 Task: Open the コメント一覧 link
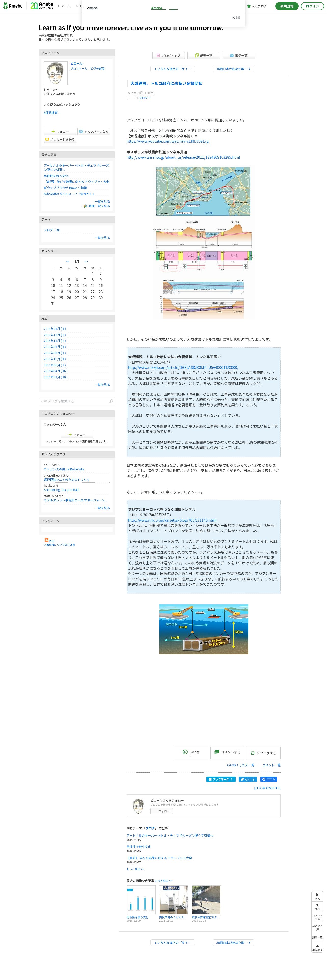271,765
